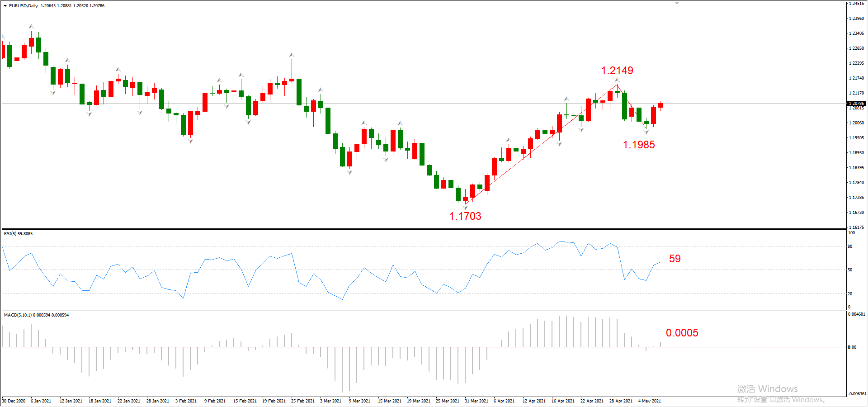The width and height of the screenshot is (868, 407).
Task: Click the RSI scale 100 label
Action: (x=851, y=233)
